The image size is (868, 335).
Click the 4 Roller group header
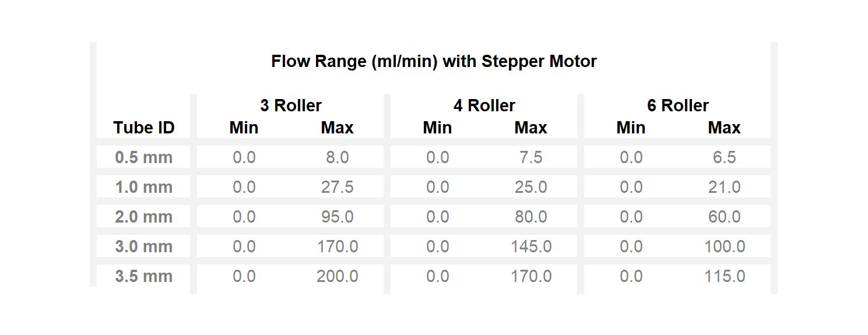tap(484, 105)
